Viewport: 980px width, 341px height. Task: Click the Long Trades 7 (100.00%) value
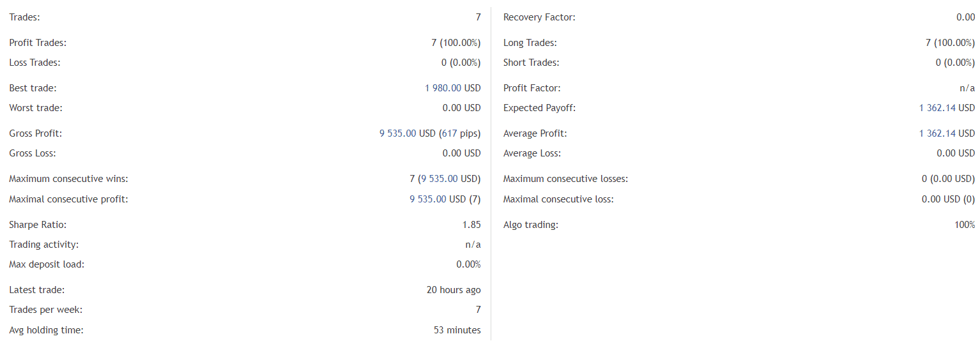click(x=951, y=43)
